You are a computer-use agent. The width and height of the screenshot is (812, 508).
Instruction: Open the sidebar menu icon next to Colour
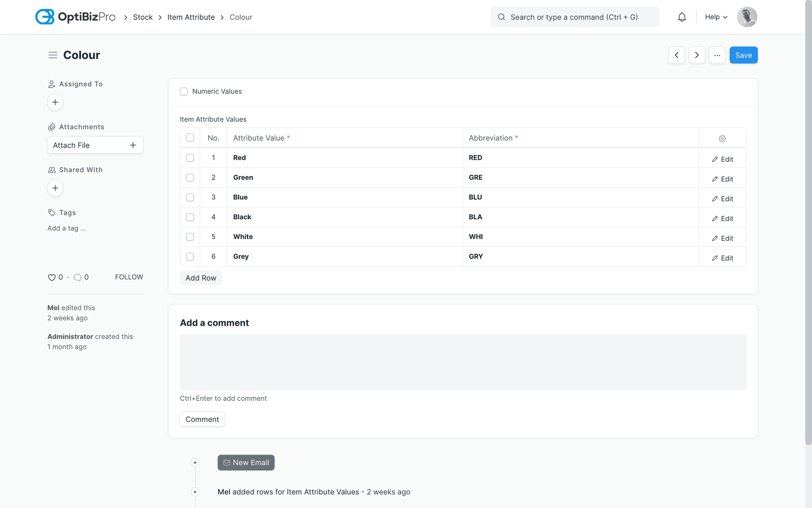click(x=53, y=55)
